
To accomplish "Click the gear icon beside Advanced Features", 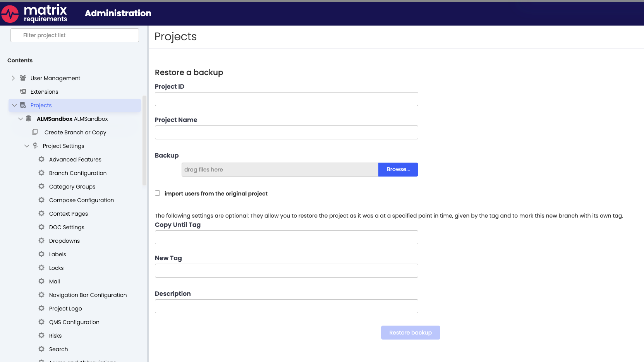I will 41,159.
